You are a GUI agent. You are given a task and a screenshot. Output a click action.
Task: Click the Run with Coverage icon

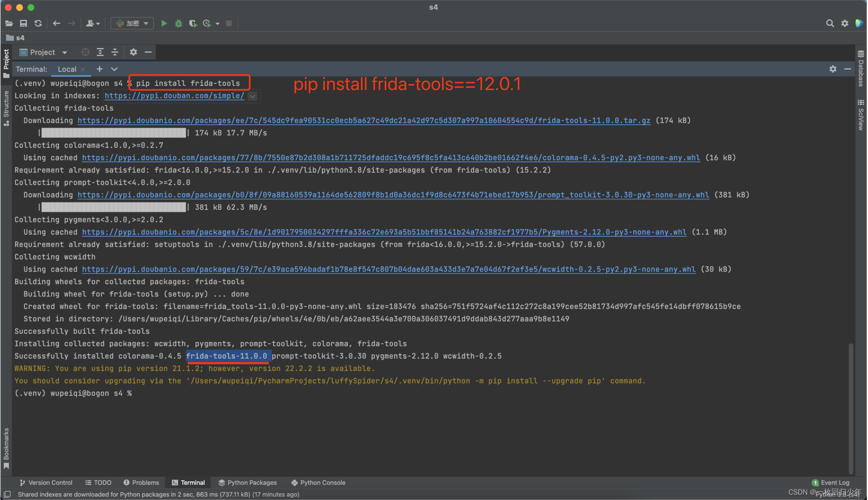pyautogui.click(x=193, y=23)
